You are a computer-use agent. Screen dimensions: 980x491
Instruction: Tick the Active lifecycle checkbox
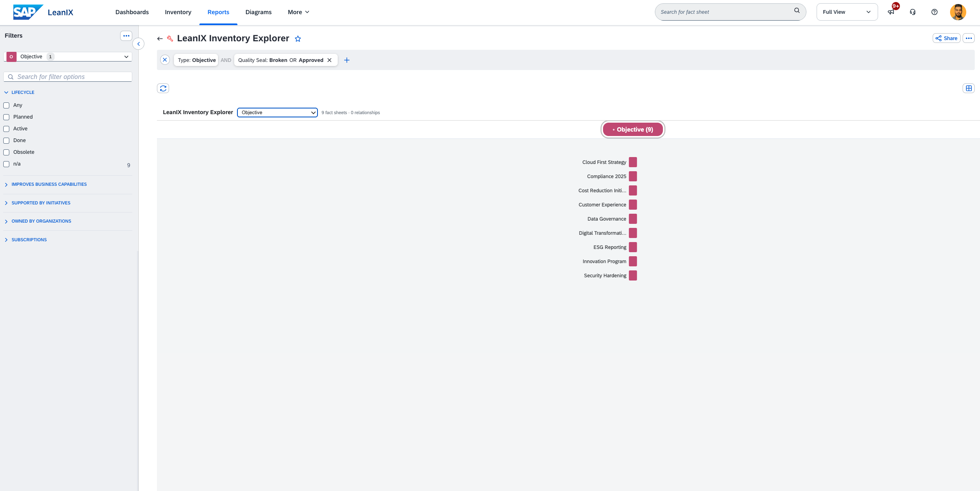(x=6, y=129)
